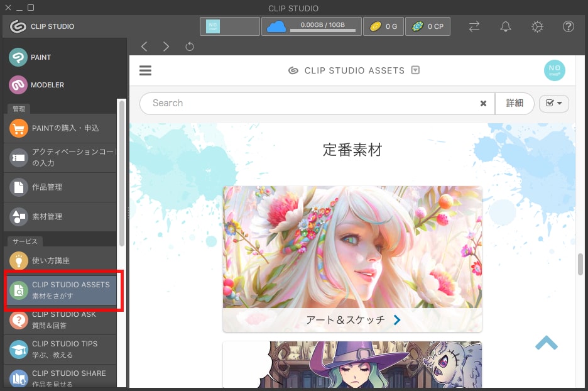Open notifications bell

click(x=506, y=26)
